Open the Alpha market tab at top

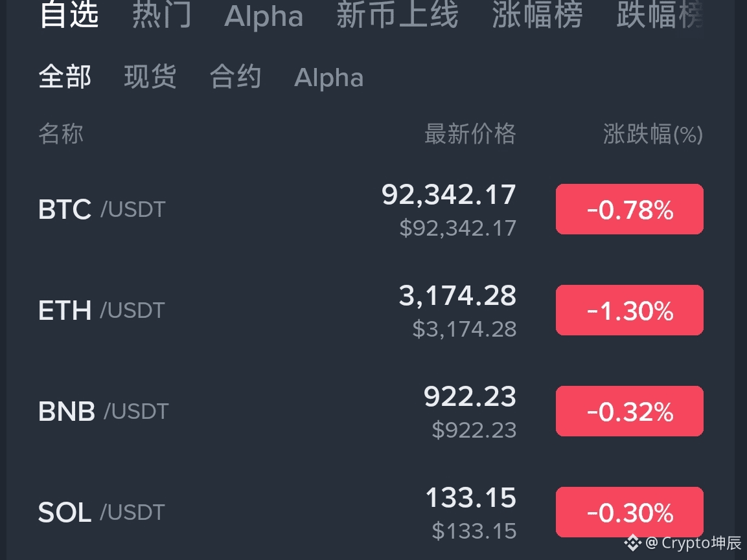tap(263, 16)
